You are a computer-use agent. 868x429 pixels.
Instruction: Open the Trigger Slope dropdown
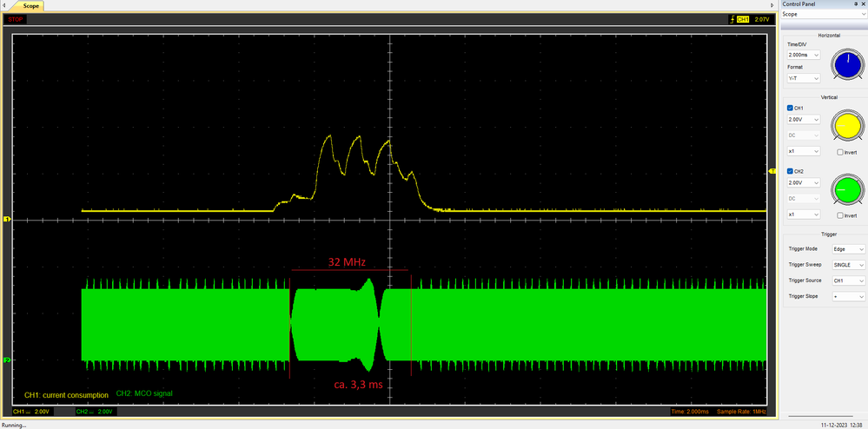click(x=849, y=297)
